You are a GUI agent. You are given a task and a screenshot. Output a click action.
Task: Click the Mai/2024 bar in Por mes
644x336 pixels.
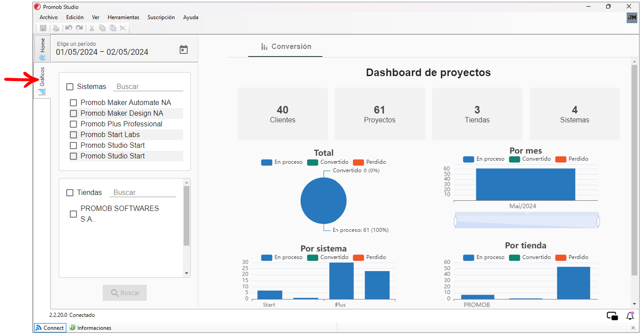pyautogui.click(x=526, y=184)
